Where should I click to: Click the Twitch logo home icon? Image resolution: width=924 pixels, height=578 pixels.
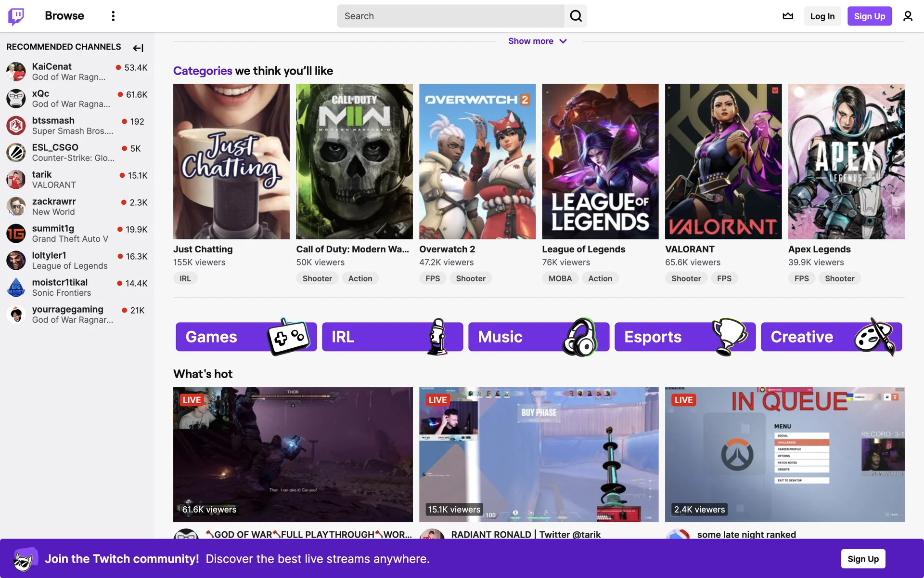[x=16, y=16]
